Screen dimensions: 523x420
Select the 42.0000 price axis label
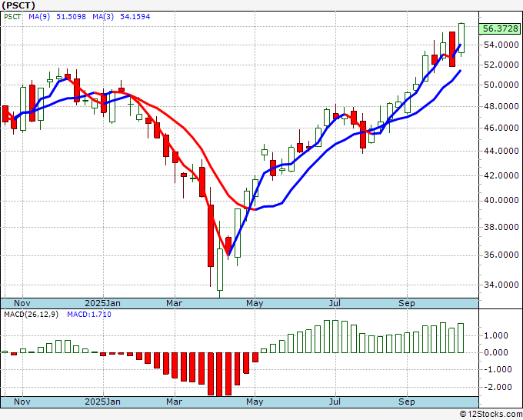click(501, 175)
